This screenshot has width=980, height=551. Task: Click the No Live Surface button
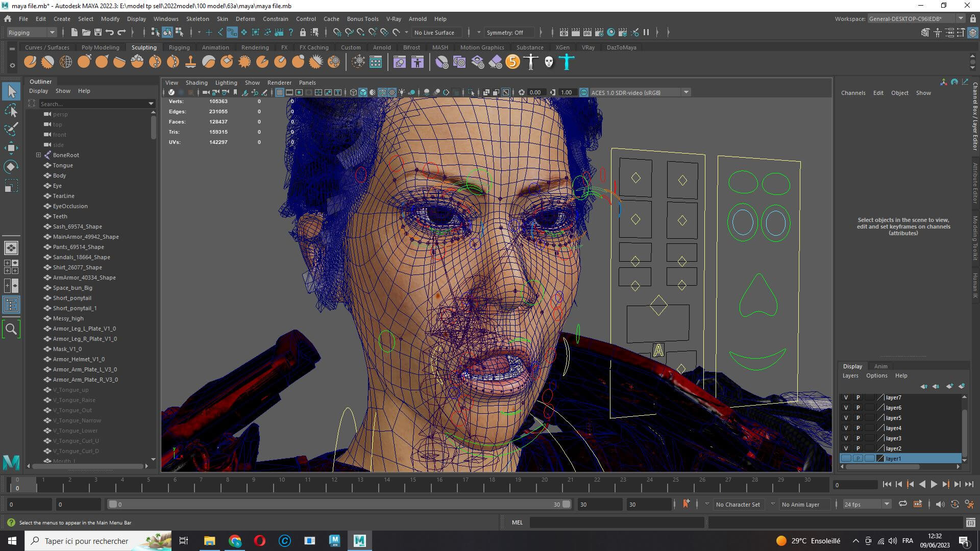tap(434, 32)
